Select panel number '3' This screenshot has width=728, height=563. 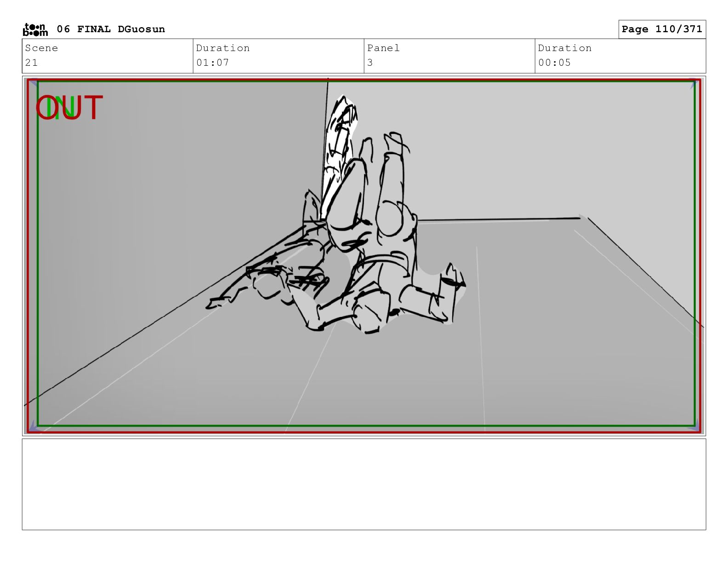click(x=370, y=63)
